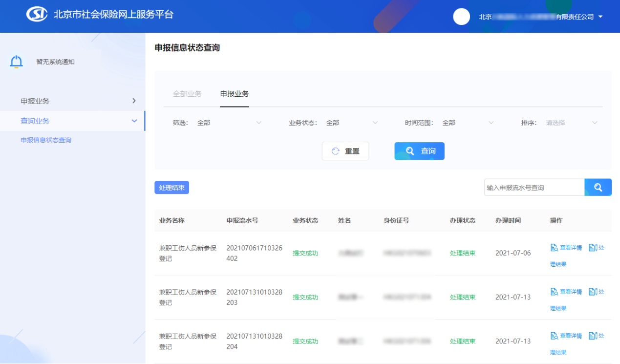Click the 暂无系统通知 notice text
This screenshot has width=620, height=364.
(x=56, y=62)
